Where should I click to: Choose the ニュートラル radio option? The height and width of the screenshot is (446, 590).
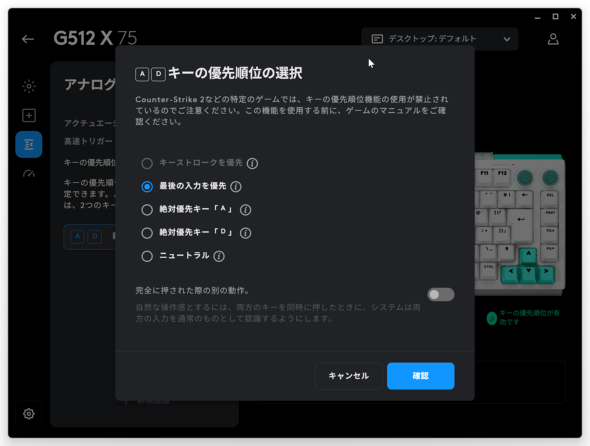click(147, 256)
